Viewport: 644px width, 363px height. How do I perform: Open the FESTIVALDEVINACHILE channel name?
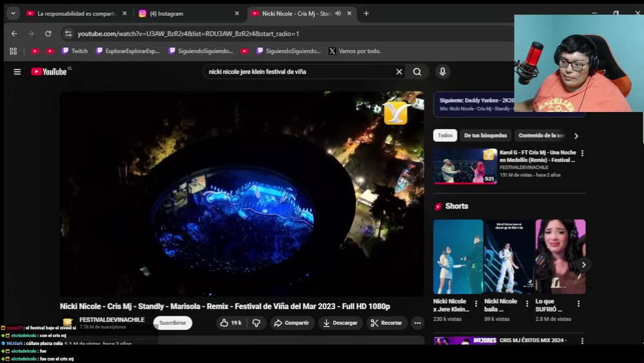coord(112,320)
